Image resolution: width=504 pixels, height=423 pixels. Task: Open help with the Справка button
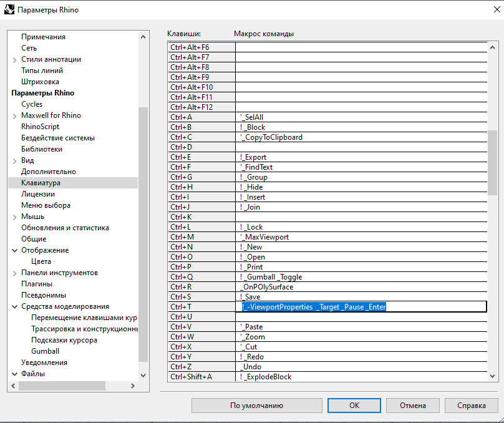click(471, 405)
